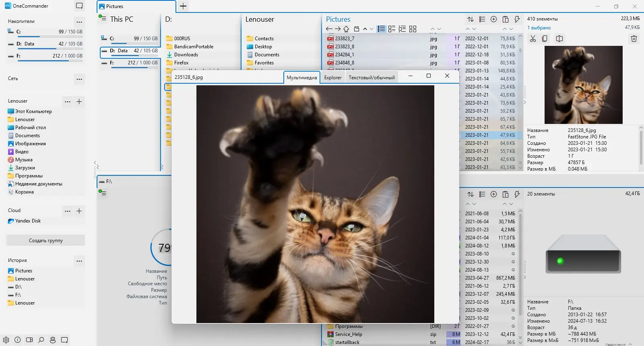The width and height of the screenshot is (644, 346).
Task: Click the Создать группу button
Action: point(45,241)
